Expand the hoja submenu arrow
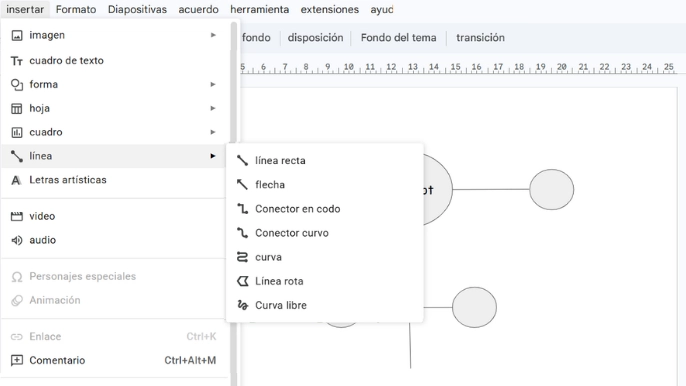 click(x=213, y=108)
